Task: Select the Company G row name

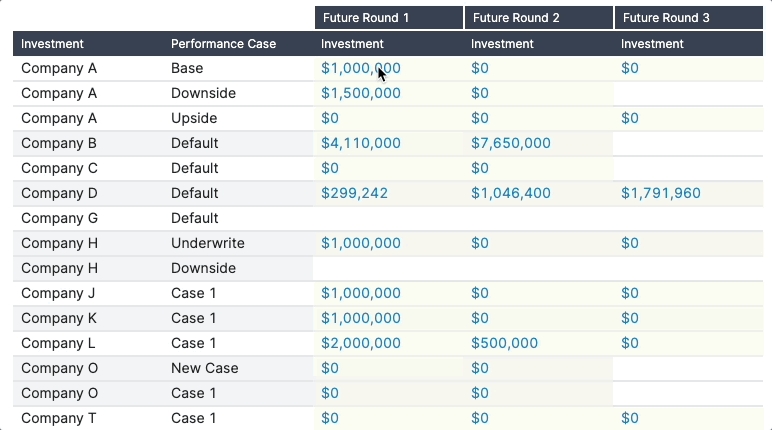Action: (x=59, y=218)
